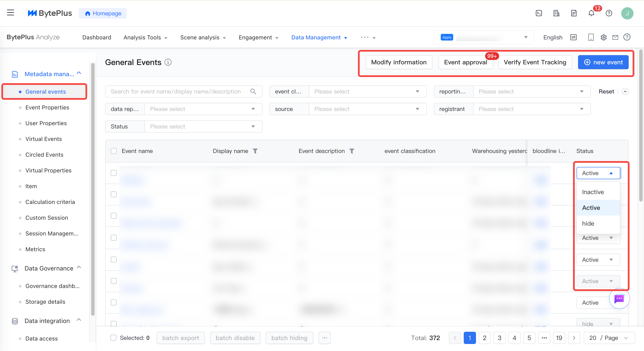
Task: Open the notifications bell with 12 badge
Action: tap(591, 13)
